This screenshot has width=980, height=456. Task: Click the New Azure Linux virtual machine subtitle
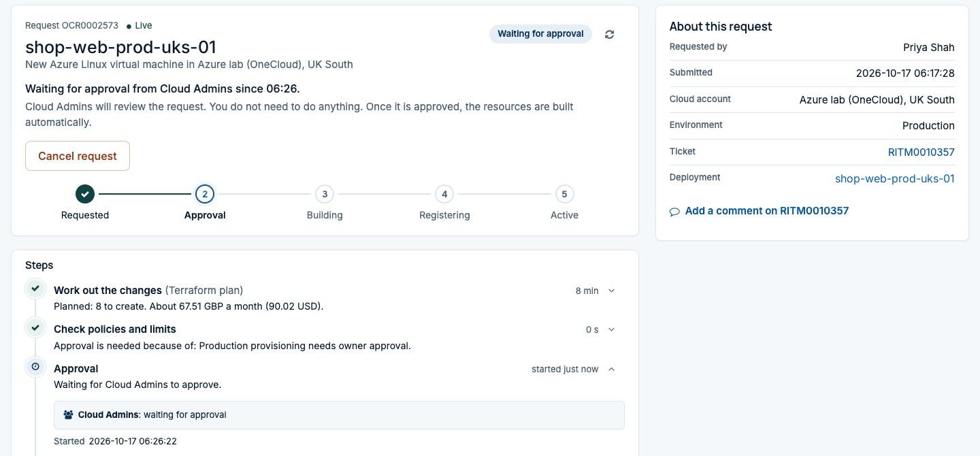coord(189,64)
